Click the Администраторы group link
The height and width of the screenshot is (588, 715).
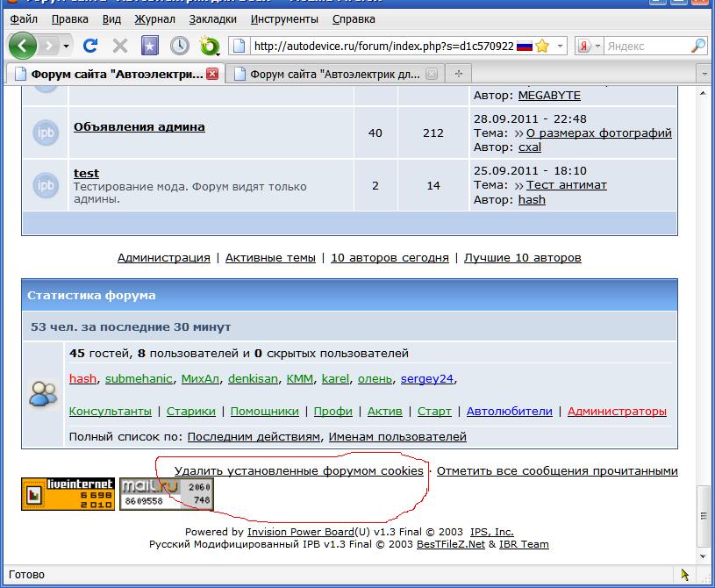coord(617,411)
